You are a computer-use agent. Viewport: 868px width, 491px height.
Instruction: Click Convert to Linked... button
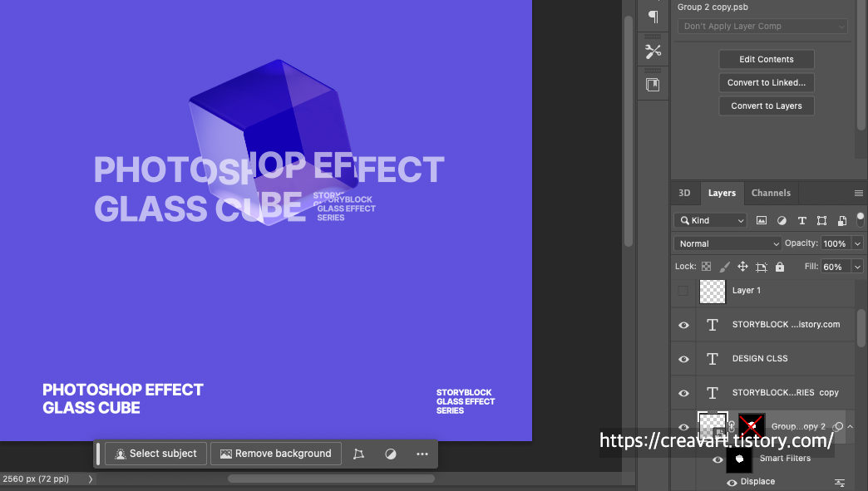(x=766, y=82)
